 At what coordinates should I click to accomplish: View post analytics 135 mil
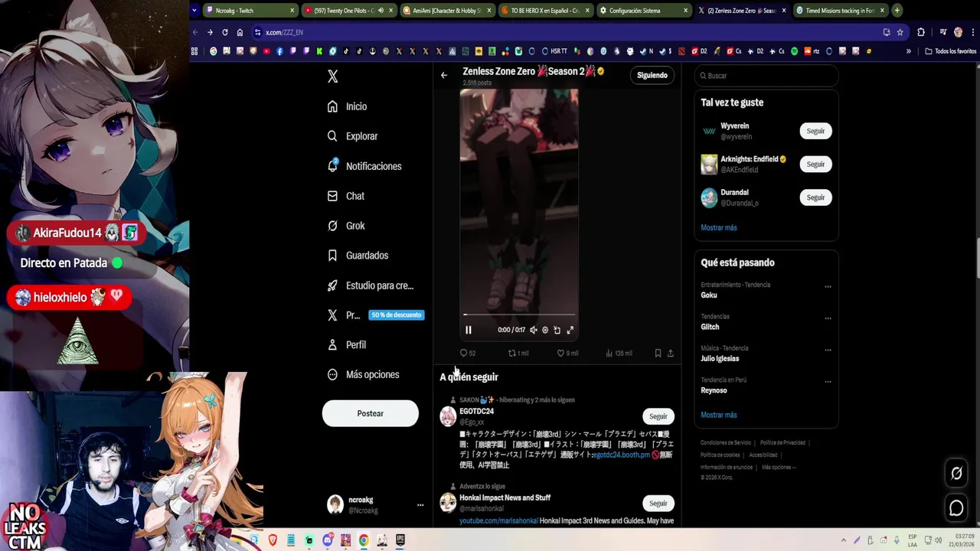pyautogui.click(x=619, y=353)
